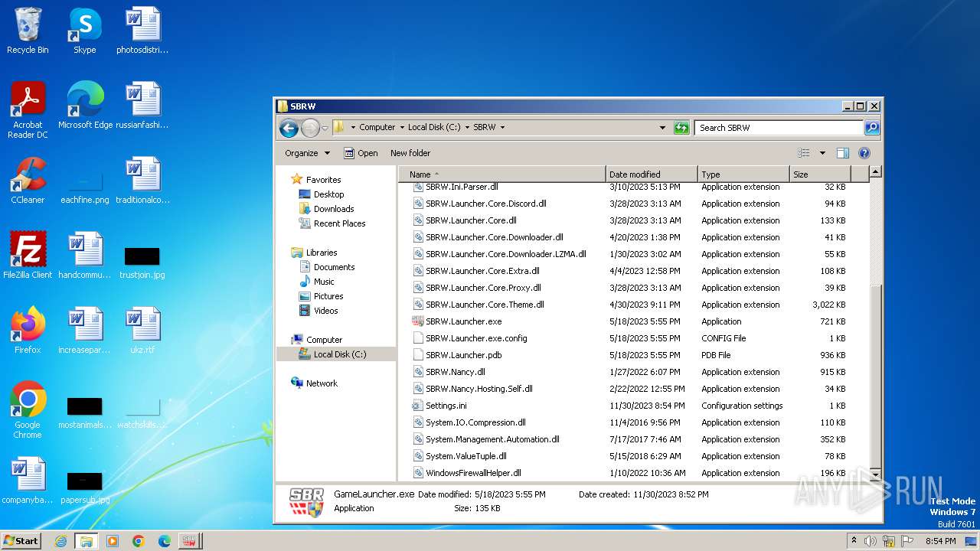The width and height of the screenshot is (980, 551).
Task: Open Internet Explorer from the taskbar
Action: point(60,541)
